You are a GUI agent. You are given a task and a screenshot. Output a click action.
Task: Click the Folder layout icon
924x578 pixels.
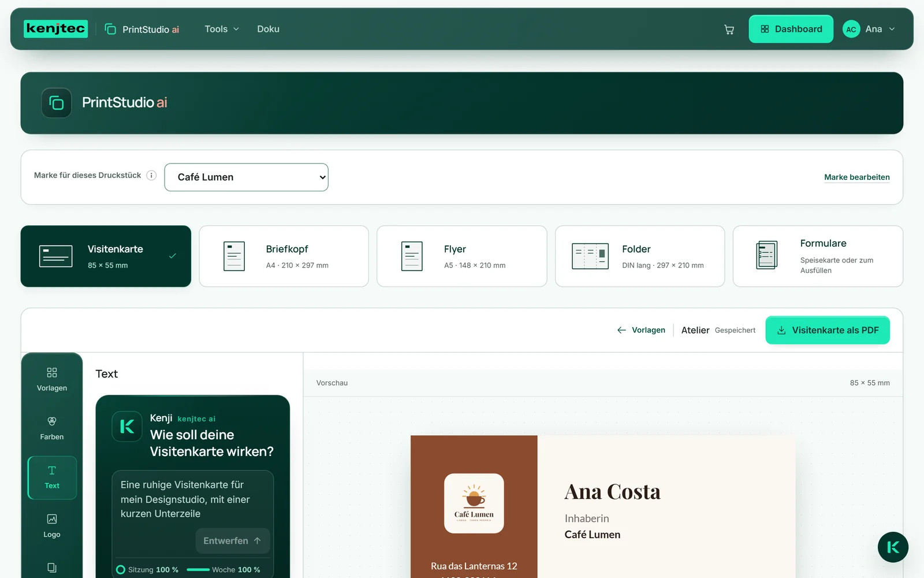pos(590,256)
